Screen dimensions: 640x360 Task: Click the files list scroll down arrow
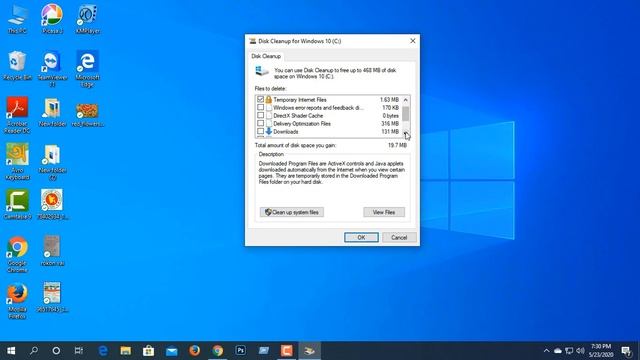[405, 133]
